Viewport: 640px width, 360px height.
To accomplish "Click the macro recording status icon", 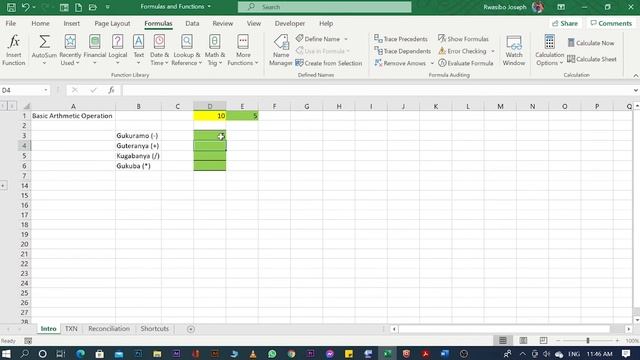I will [x=28, y=341].
